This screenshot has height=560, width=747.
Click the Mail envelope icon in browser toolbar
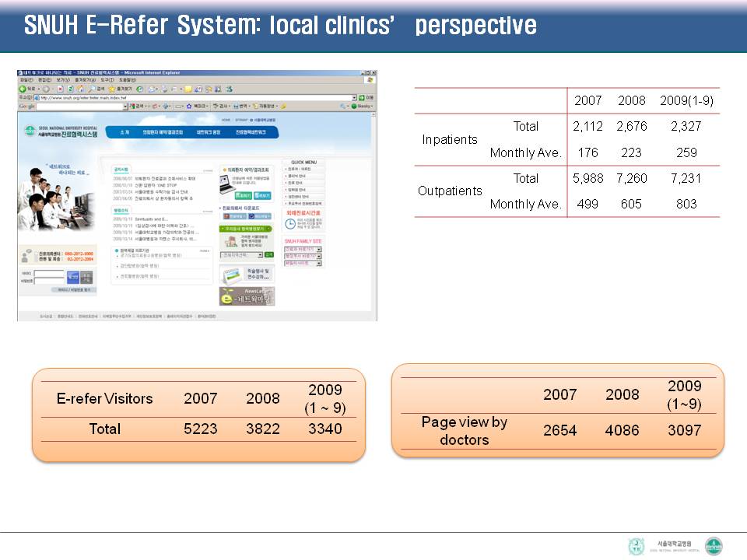(x=152, y=89)
